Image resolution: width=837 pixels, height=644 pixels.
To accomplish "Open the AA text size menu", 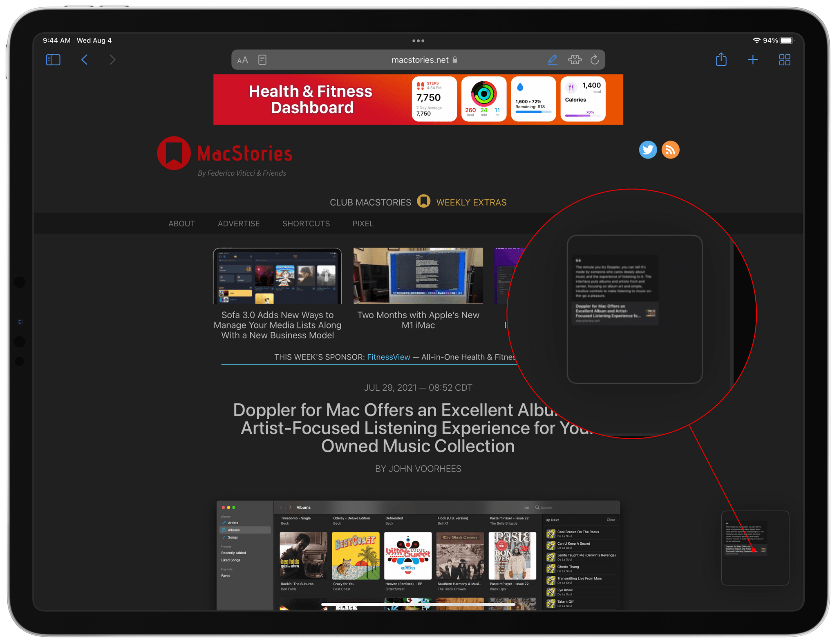I will [242, 60].
